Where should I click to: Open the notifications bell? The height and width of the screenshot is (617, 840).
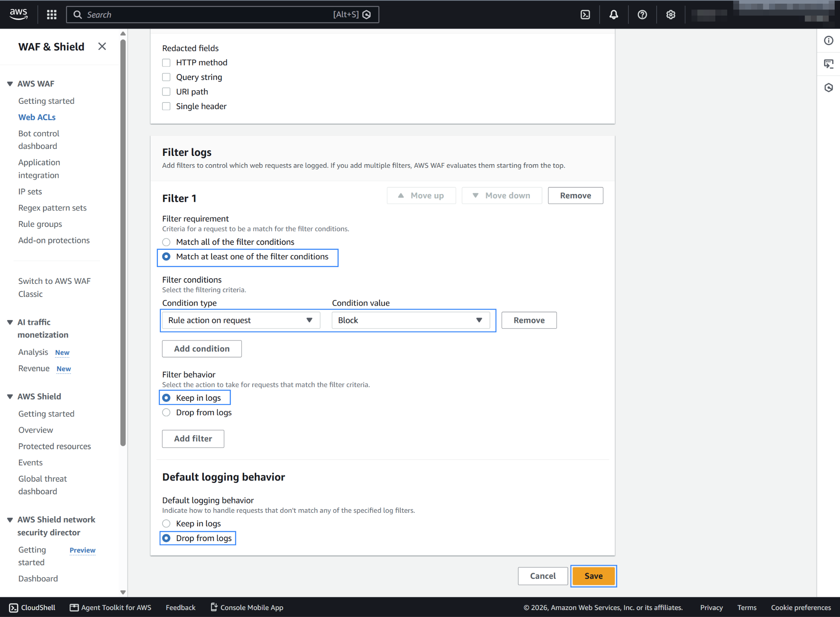click(x=614, y=15)
